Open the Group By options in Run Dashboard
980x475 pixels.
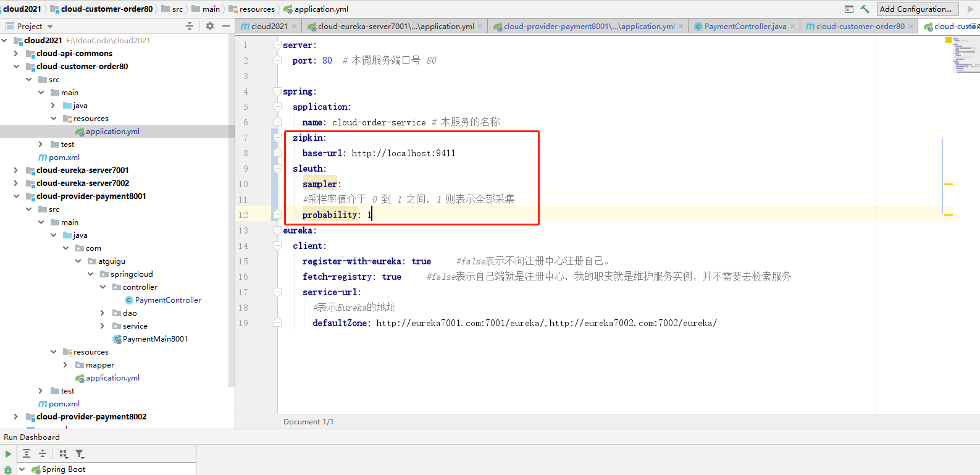[64, 454]
